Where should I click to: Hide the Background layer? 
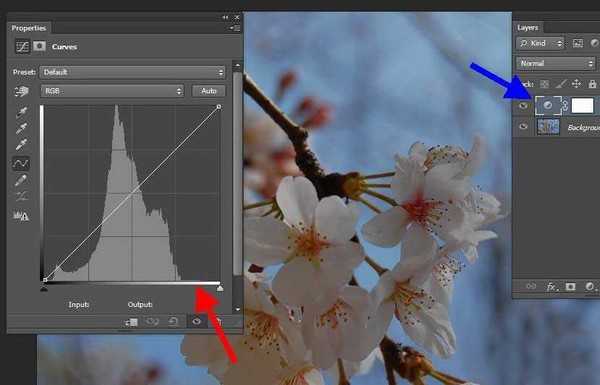(523, 127)
